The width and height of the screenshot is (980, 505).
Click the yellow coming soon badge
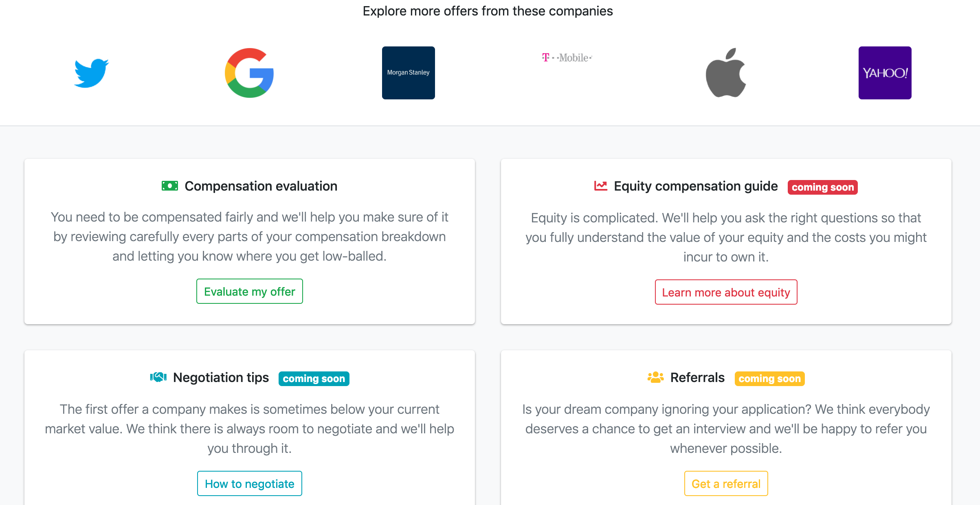pos(769,379)
